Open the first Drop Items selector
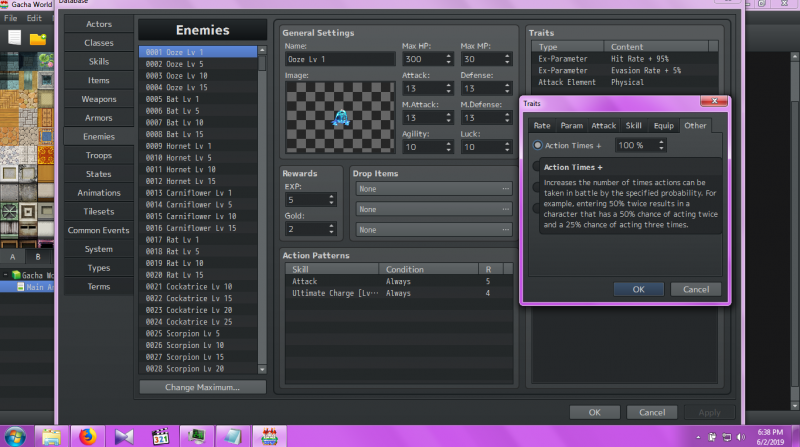Screen dimensions: 800x447 tap(433, 189)
